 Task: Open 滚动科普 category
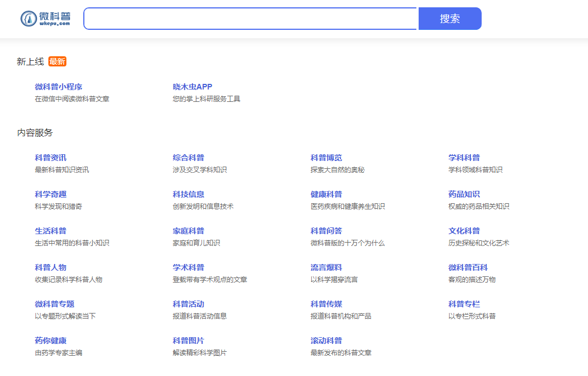326,341
